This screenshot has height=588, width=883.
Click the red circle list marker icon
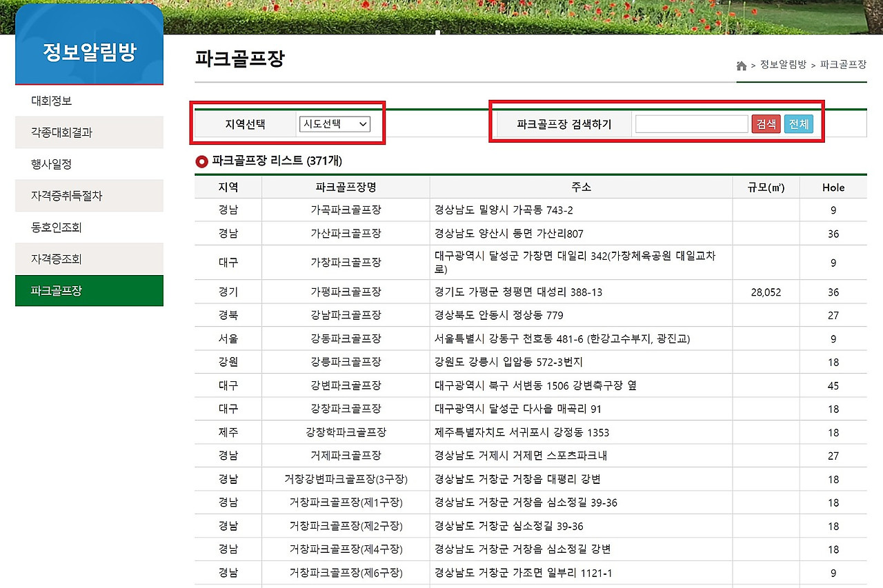pyautogui.click(x=201, y=163)
